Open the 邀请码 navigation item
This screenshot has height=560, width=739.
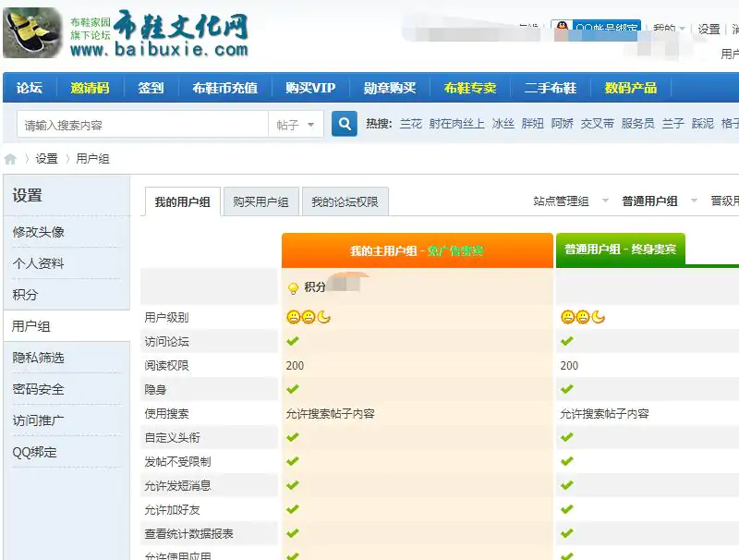(x=90, y=88)
